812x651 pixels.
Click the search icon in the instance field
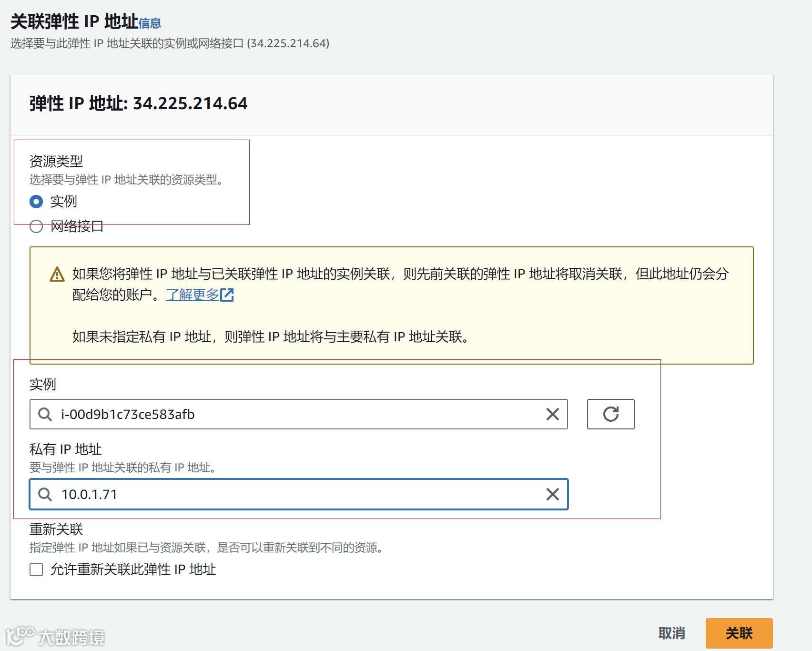[45, 414]
